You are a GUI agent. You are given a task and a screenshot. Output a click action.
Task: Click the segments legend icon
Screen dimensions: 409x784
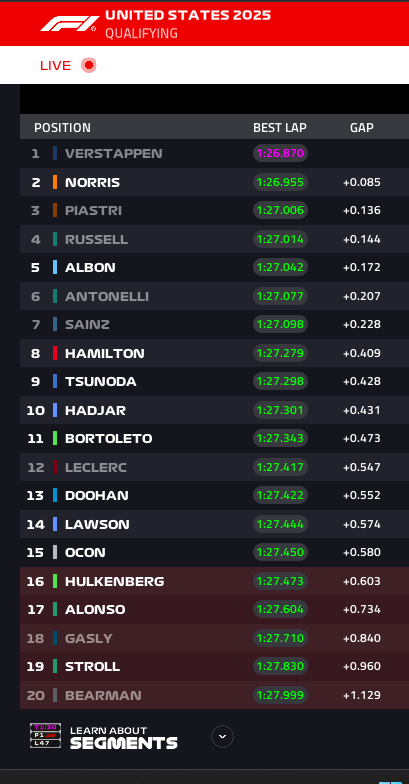tap(46, 736)
